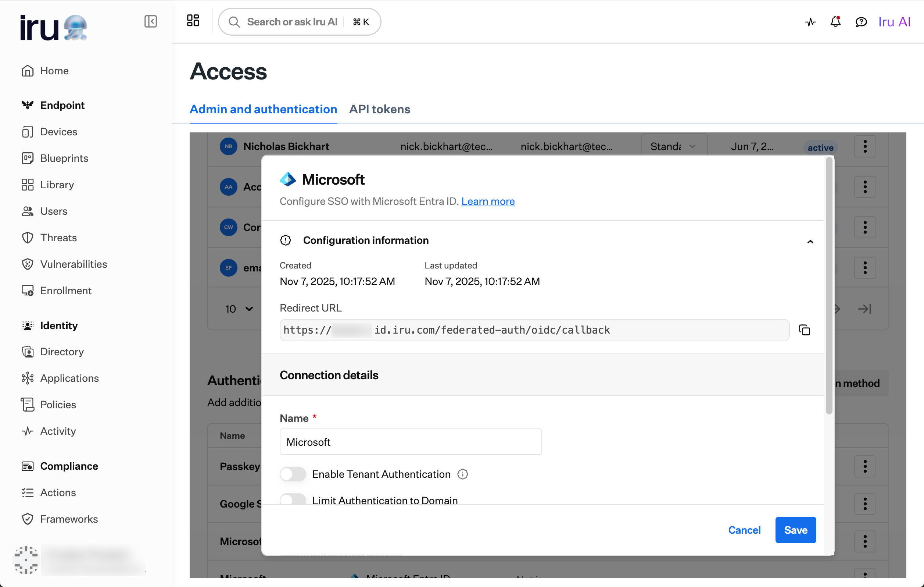
Task: Save the Microsoft SSO configuration
Action: click(795, 530)
